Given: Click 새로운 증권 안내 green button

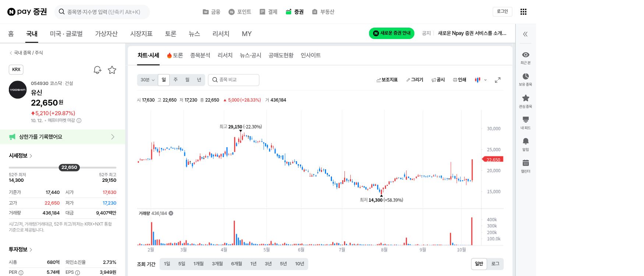Looking at the screenshot, I should coord(392,33).
